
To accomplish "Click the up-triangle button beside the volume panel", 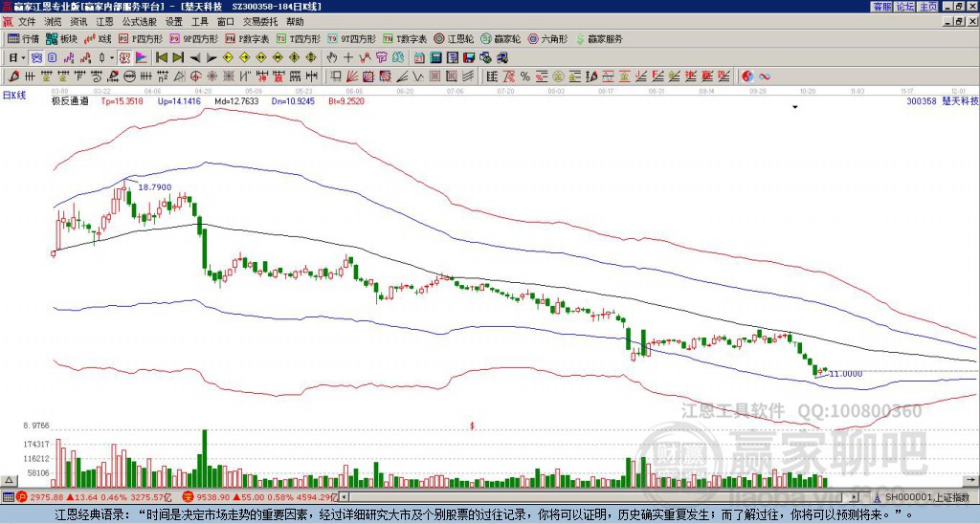I will [9, 480].
